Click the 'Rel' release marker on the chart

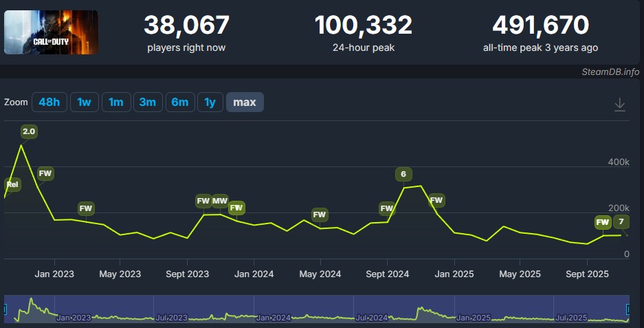(x=12, y=184)
